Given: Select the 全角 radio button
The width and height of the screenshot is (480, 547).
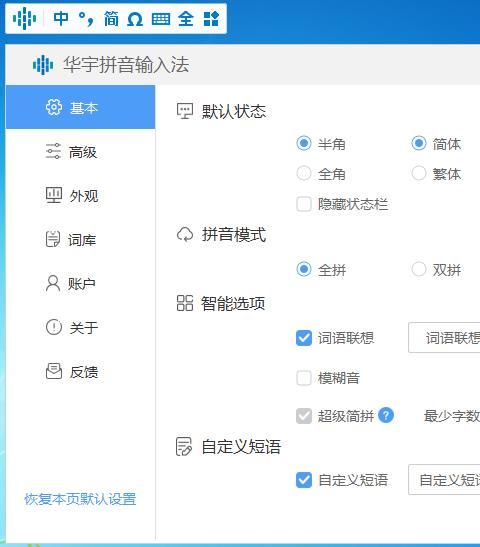Looking at the screenshot, I should click(x=304, y=173).
